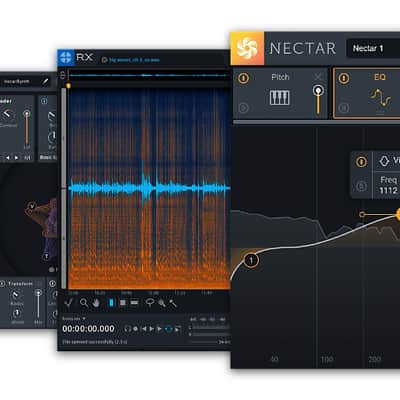
Task: Click the EQ band bandwidth handle
Action: pos(362,214)
